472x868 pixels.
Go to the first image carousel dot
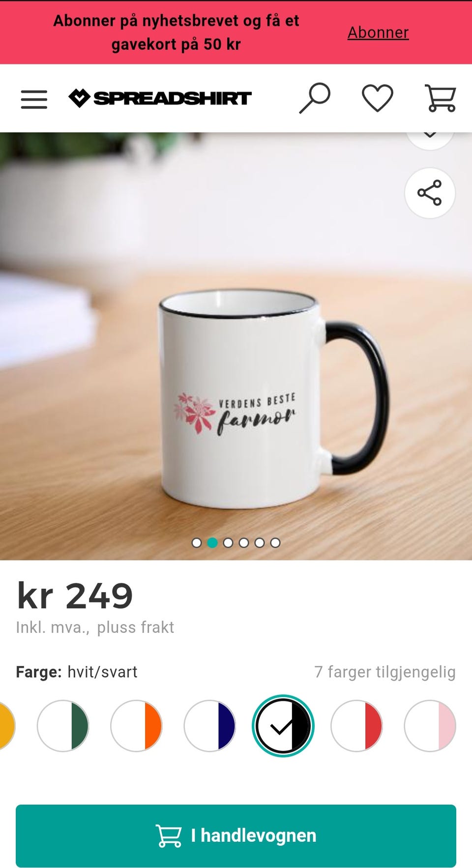point(197,543)
